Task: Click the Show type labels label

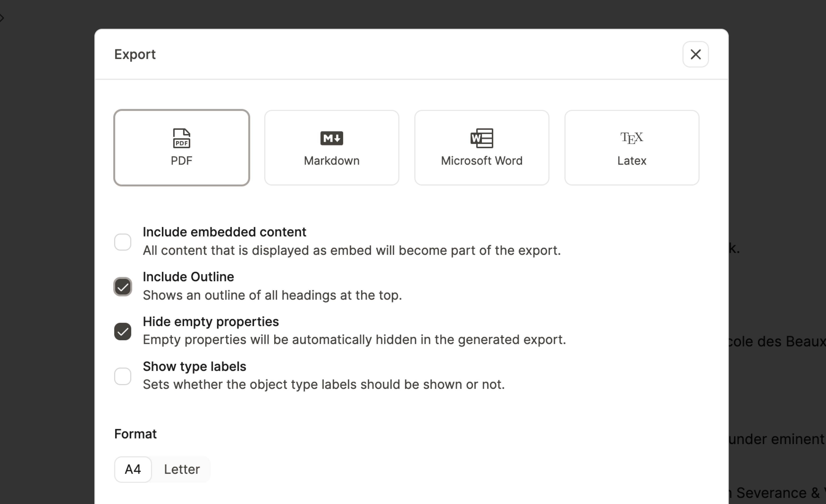Action: point(194,366)
